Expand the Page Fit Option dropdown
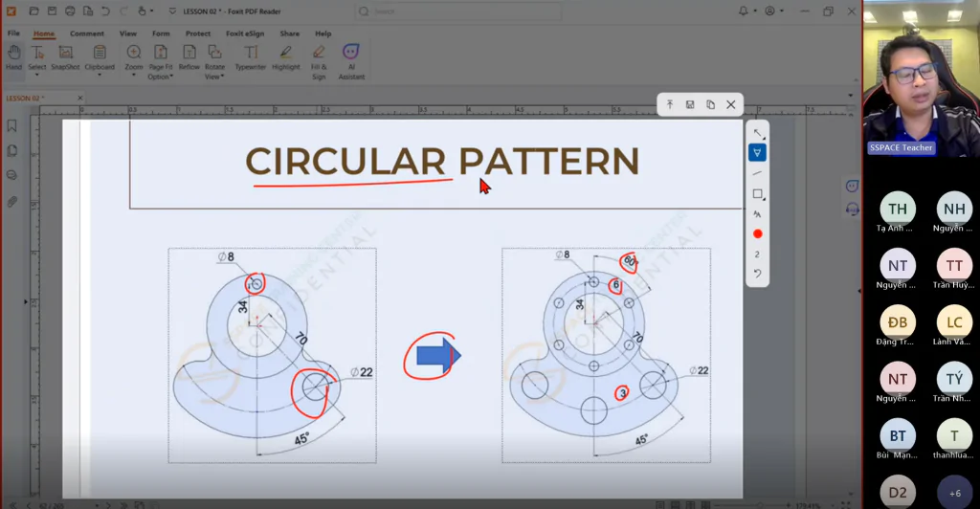Viewport: 980px width, 509px height. click(171, 77)
